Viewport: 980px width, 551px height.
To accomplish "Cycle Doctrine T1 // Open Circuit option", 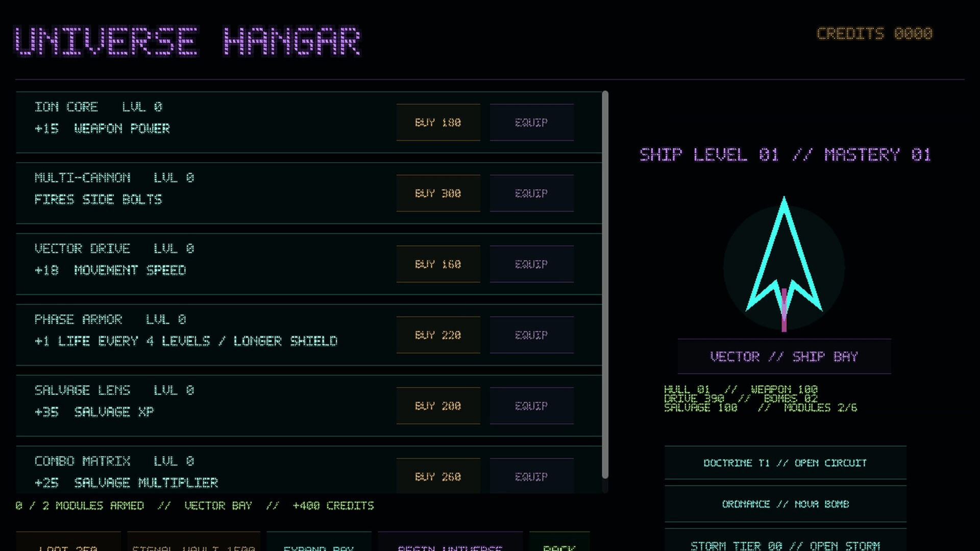I will coord(785,463).
